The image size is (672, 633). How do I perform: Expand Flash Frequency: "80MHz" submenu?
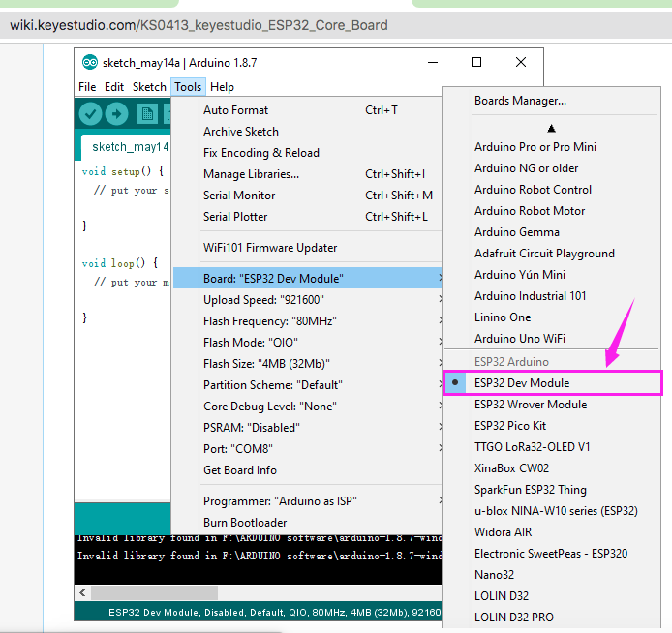pos(307,321)
